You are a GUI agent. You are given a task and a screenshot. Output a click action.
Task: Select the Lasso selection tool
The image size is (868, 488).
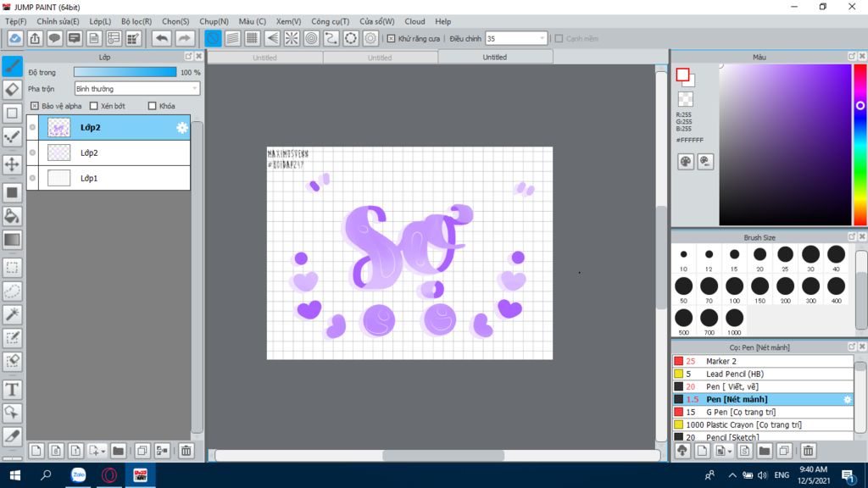pyautogui.click(x=12, y=291)
